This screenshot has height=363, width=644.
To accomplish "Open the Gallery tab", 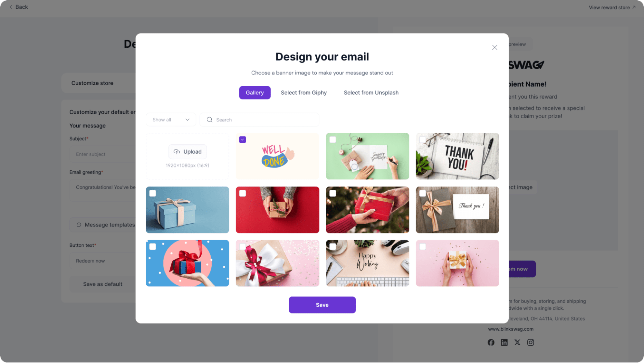I will click(x=255, y=92).
